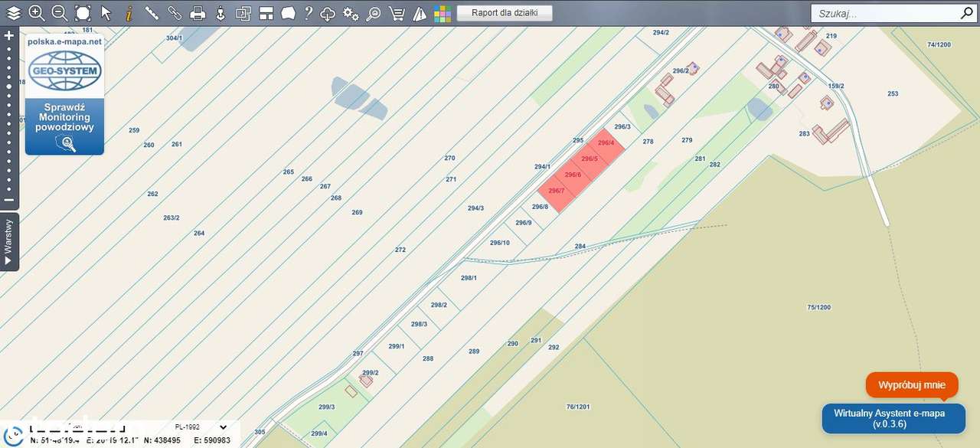980x448 pixels.
Task: Open the layers stack icon
Action: [14, 13]
